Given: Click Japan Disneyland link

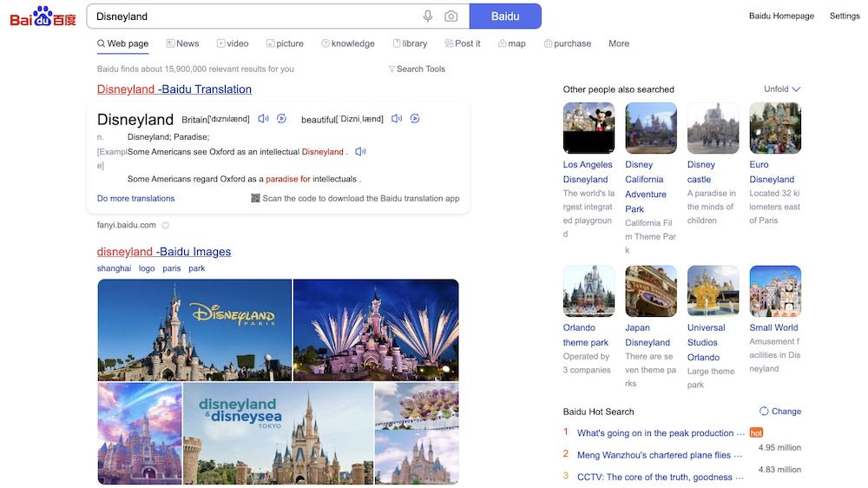Looking at the screenshot, I should [x=648, y=335].
